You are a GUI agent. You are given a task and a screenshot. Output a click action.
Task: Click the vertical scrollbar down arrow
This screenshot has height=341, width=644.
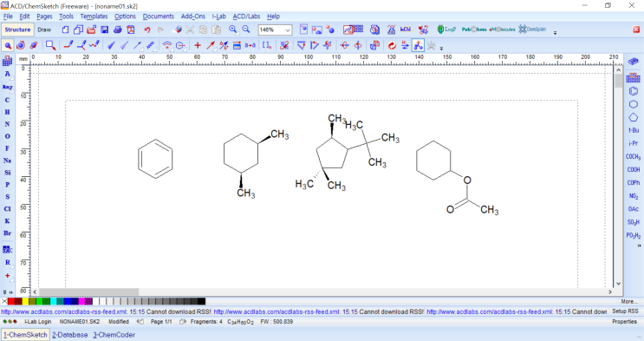[619, 284]
